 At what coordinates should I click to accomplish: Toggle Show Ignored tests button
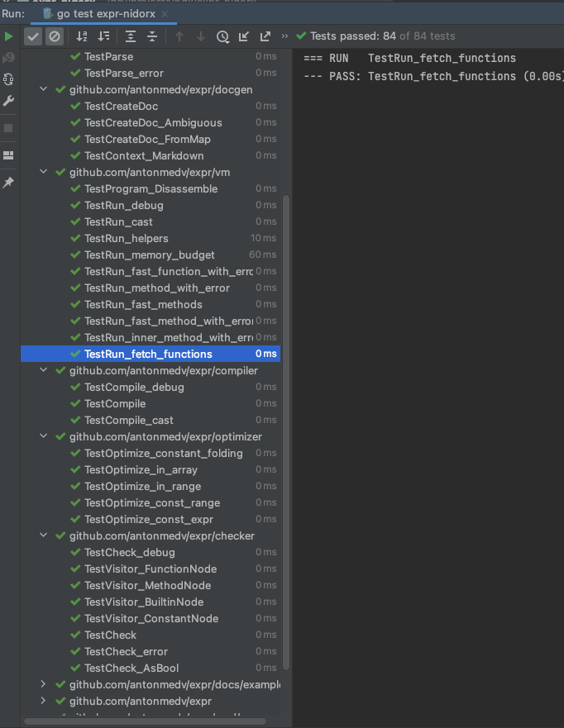point(55,36)
